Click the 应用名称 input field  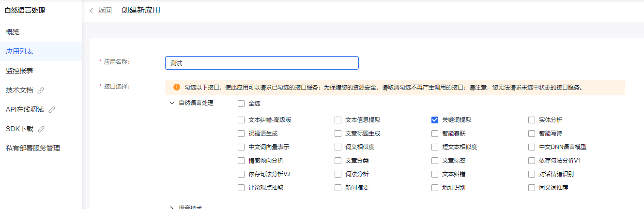262,63
